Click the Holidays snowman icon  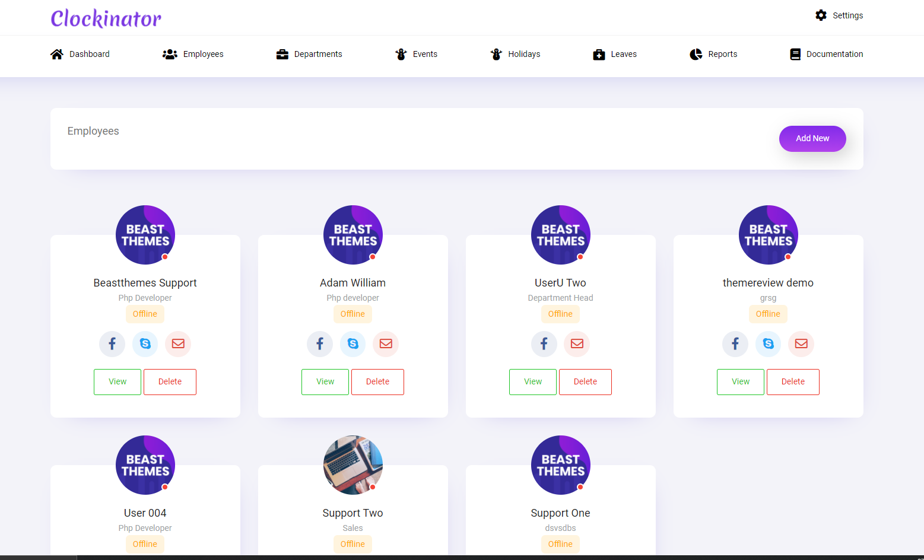[x=496, y=54]
